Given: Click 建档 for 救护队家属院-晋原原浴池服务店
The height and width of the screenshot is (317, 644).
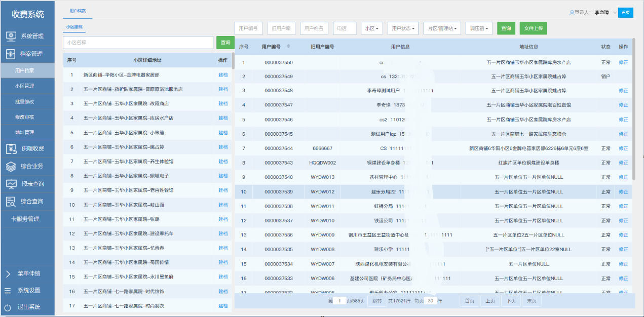Looking at the screenshot, I should [x=223, y=89].
